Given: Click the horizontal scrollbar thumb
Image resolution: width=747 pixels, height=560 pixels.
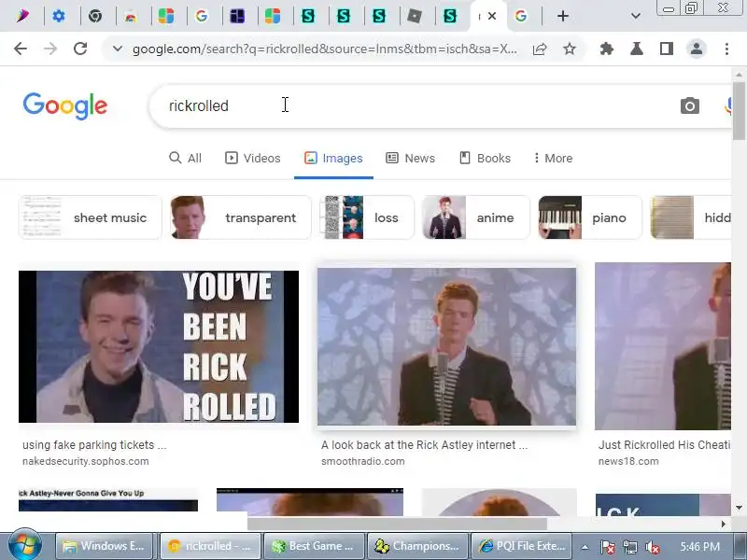Looking at the screenshot, I should 397,524.
